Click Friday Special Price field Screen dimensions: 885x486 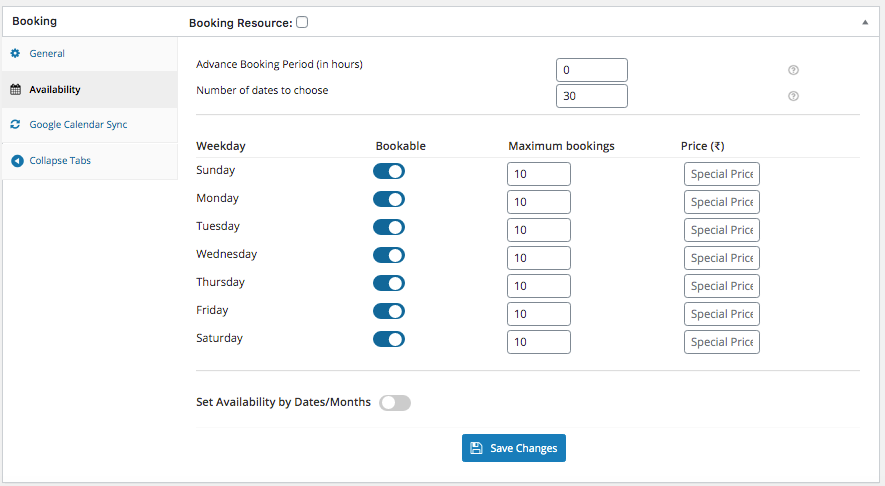click(722, 314)
